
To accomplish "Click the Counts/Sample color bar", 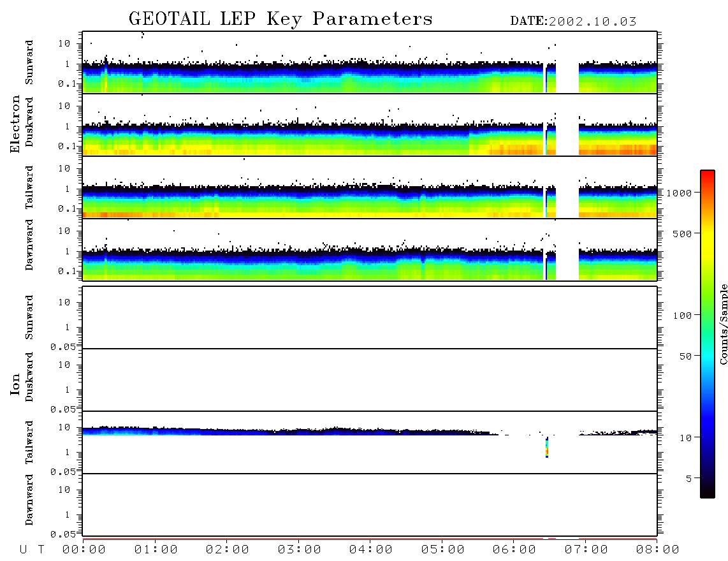I will point(707,334).
